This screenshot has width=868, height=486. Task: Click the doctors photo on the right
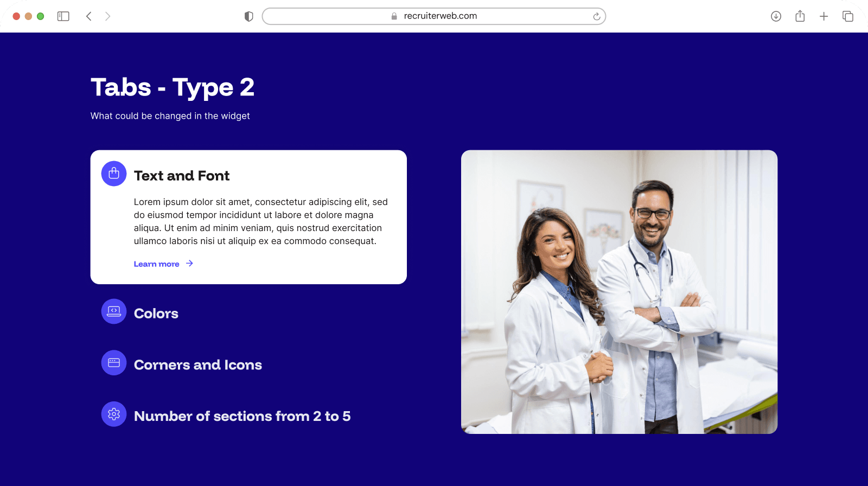pos(619,292)
